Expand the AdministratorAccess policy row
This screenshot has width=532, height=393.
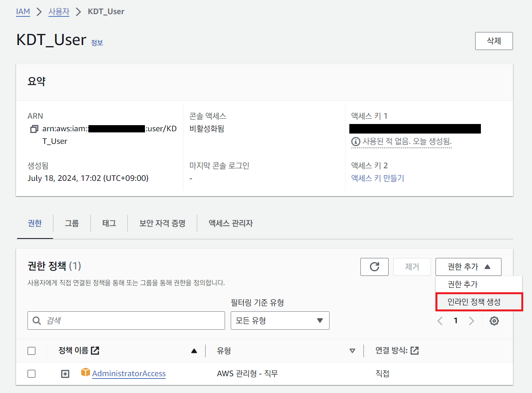tap(65, 374)
